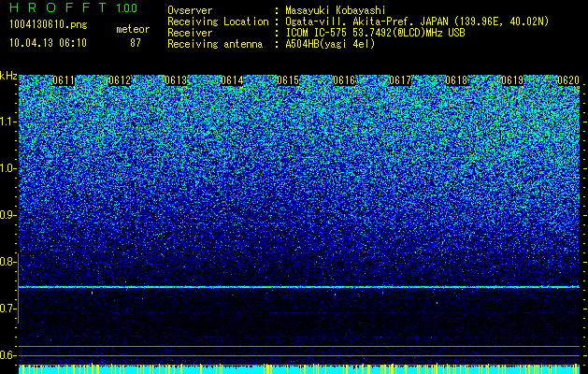Click the Ogata-vill. Akita-Pref. JAPAN location text
Image resolution: width=588 pixels, height=374 pixels.
pos(417,22)
